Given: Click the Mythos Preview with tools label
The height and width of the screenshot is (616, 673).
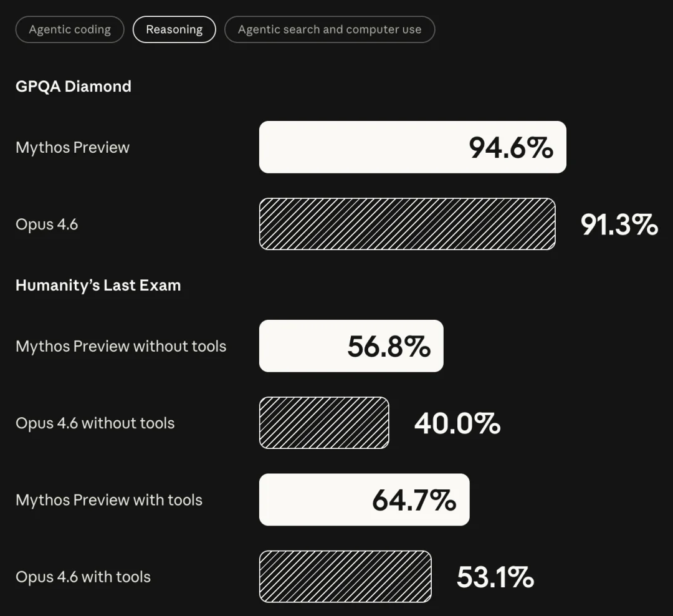Looking at the screenshot, I should coord(109,499).
